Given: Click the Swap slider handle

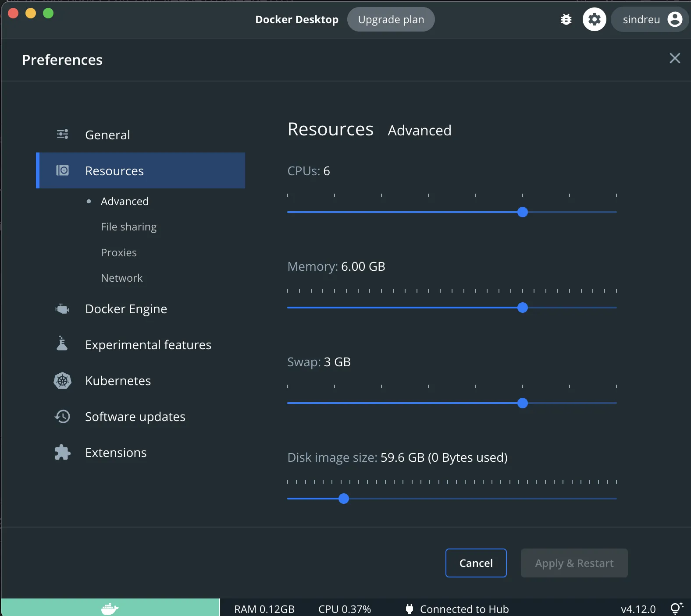Looking at the screenshot, I should tap(522, 403).
